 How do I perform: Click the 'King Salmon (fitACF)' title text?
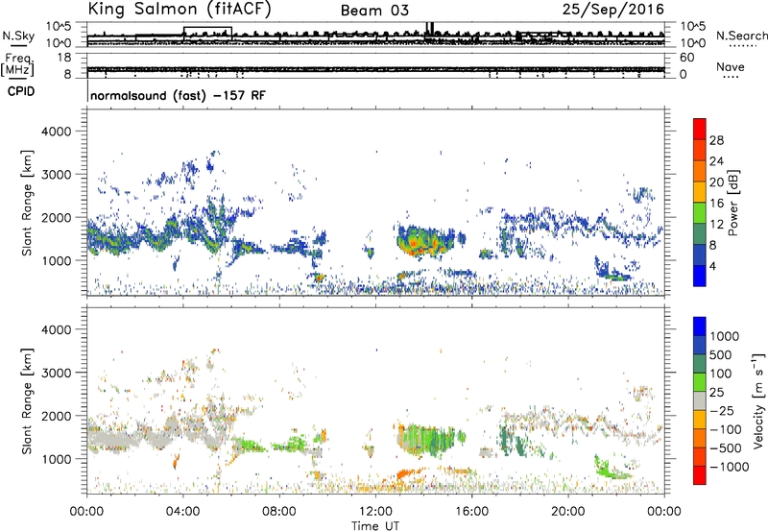coord(180,10)
